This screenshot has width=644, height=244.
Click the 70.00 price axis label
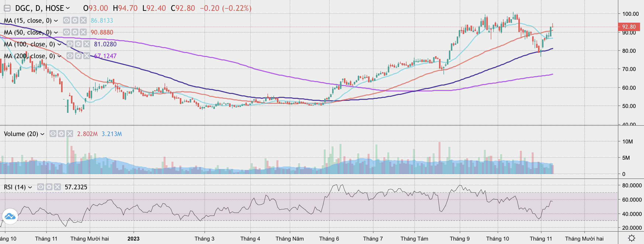[629, 69]
